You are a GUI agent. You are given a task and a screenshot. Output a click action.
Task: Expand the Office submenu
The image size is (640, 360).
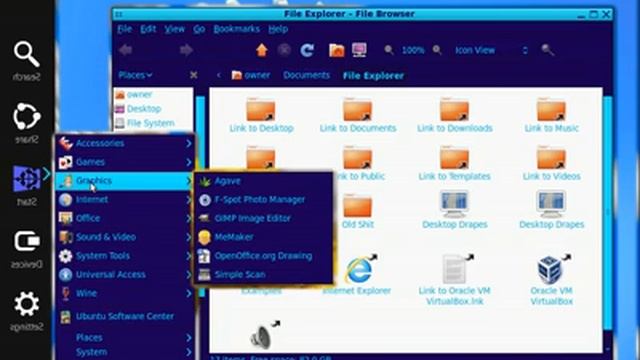124,218
